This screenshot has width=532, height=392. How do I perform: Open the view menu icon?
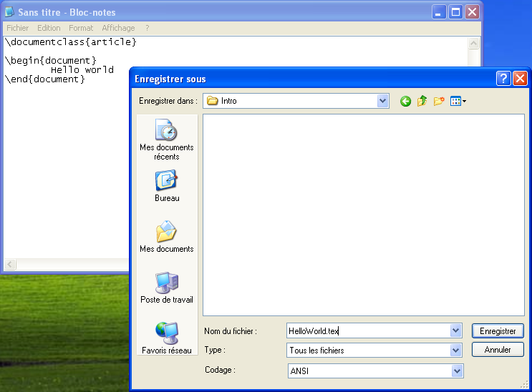(x=458, y=101)
